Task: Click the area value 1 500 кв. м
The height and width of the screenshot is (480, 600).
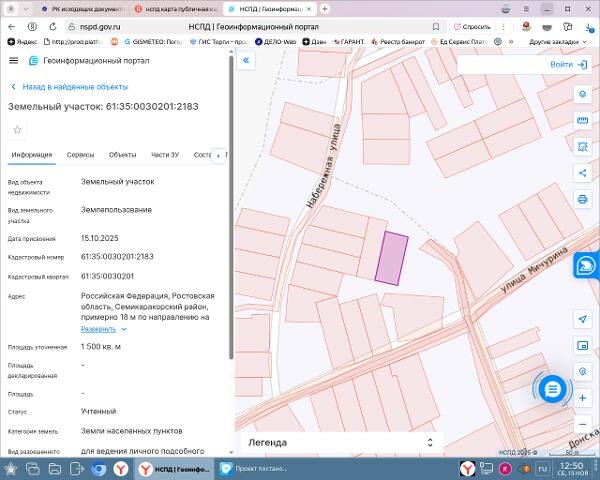Action: click(101, 346)
